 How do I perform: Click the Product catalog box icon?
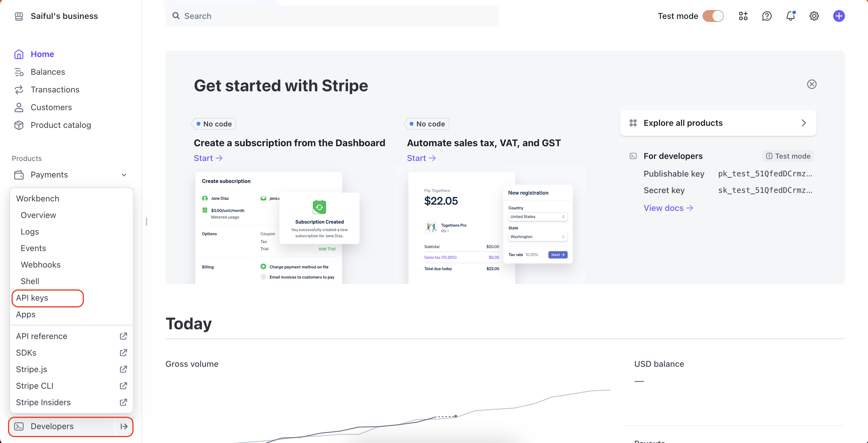point(19,125)
